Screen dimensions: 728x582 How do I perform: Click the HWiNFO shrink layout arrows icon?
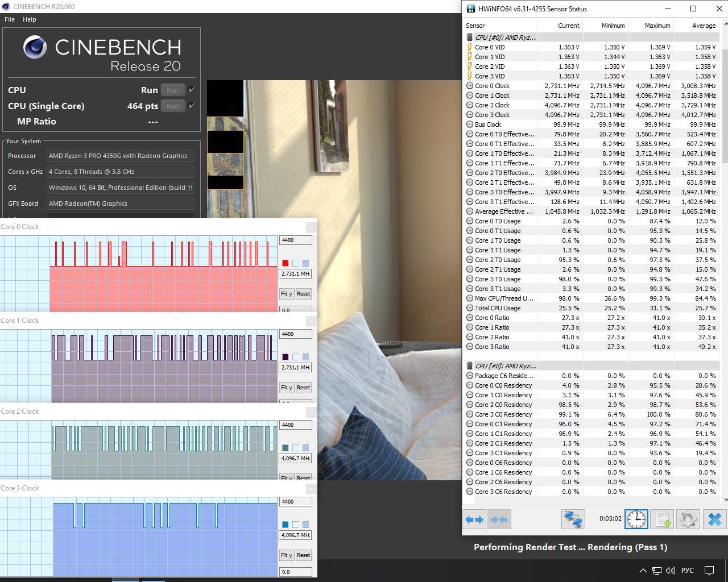[x=499, y=519]
